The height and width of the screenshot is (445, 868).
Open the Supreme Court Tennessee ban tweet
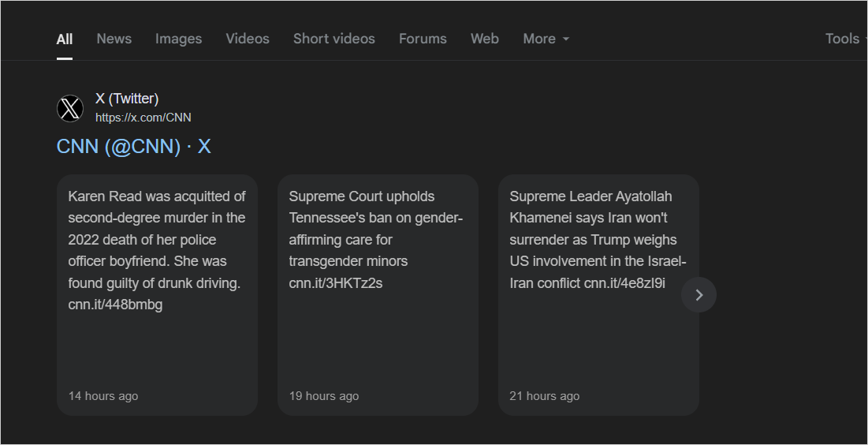378,295
